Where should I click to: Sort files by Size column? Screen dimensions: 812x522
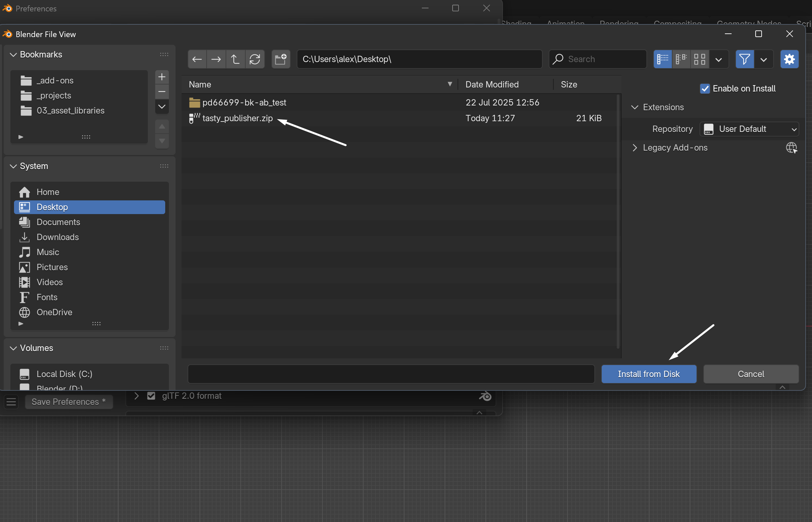coord(587,84)
